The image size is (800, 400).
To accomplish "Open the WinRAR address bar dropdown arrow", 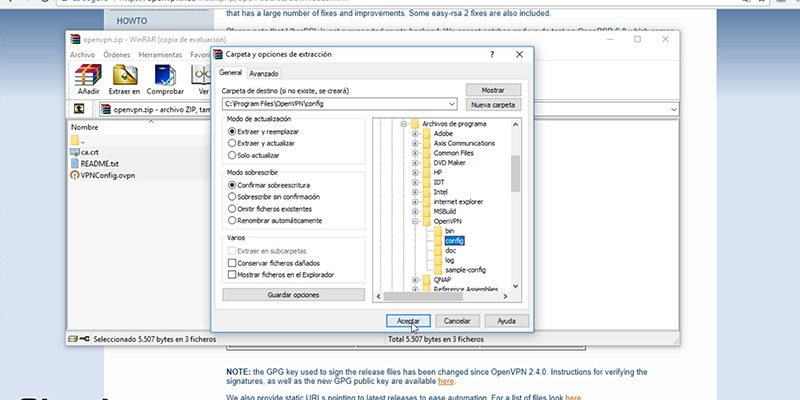I will [673, 109].
